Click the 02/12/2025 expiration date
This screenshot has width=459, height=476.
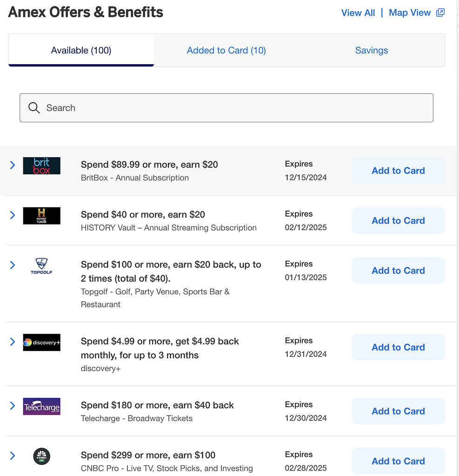pyautogui.click(x=306, y=227)
